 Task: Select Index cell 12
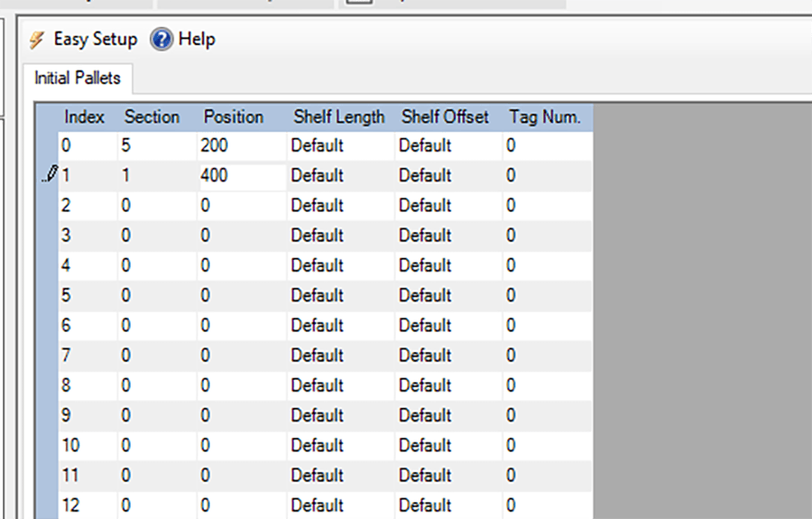point(88,505)
